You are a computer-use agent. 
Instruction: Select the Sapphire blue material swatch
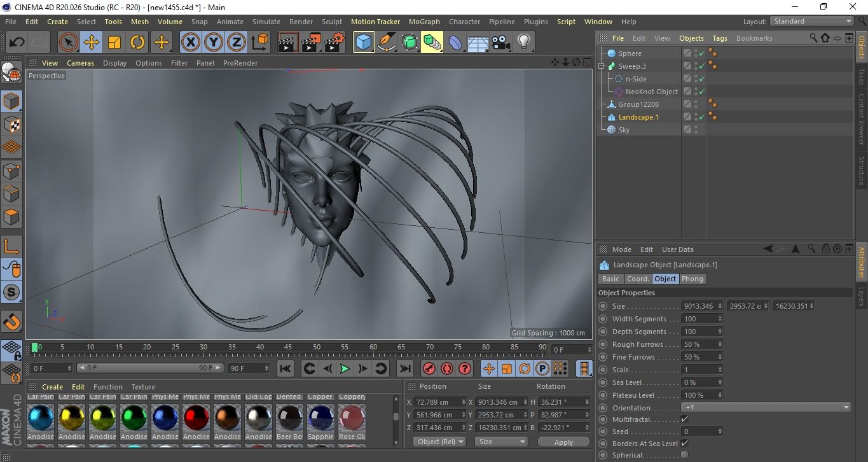[x=320, y=418]
